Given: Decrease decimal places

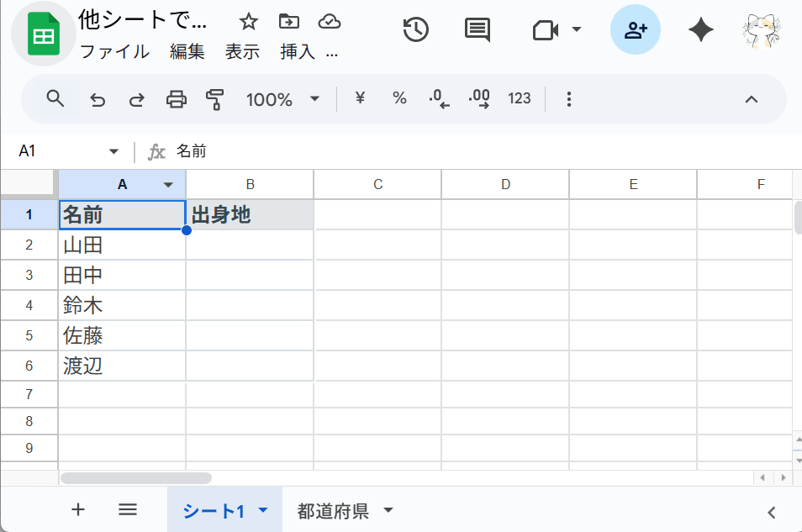Looking at the screenshot, I should (x=438, y=99).
